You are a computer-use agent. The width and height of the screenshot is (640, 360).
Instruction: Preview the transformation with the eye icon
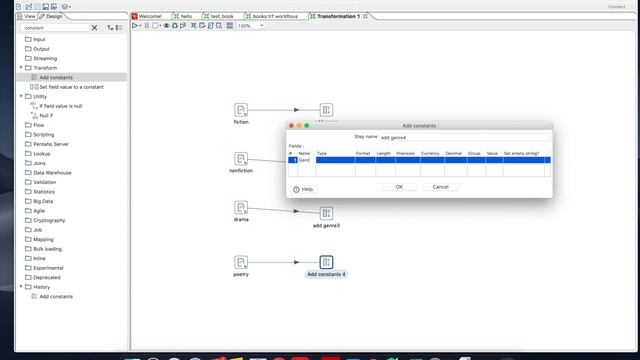[x=166, y=26]
